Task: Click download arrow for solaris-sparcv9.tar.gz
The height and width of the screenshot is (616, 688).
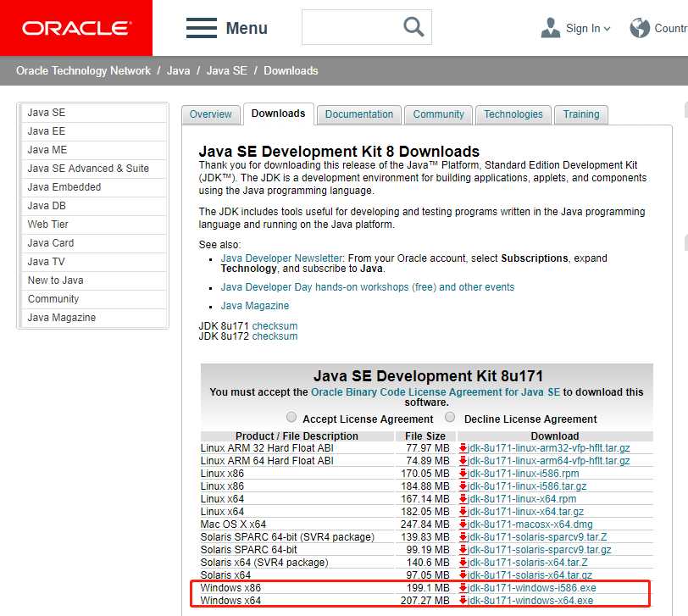Action: tap(463, 550)
